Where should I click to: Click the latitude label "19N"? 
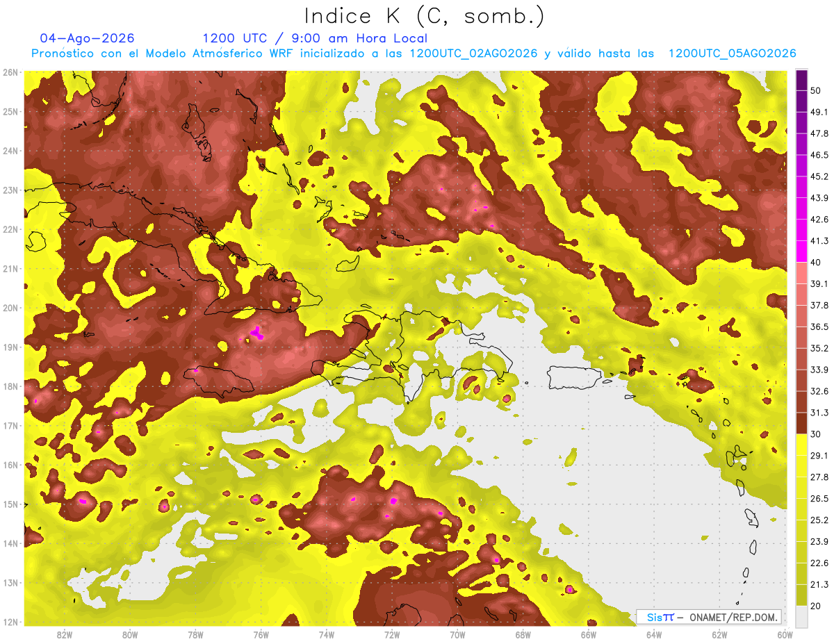tap(10, 347)
